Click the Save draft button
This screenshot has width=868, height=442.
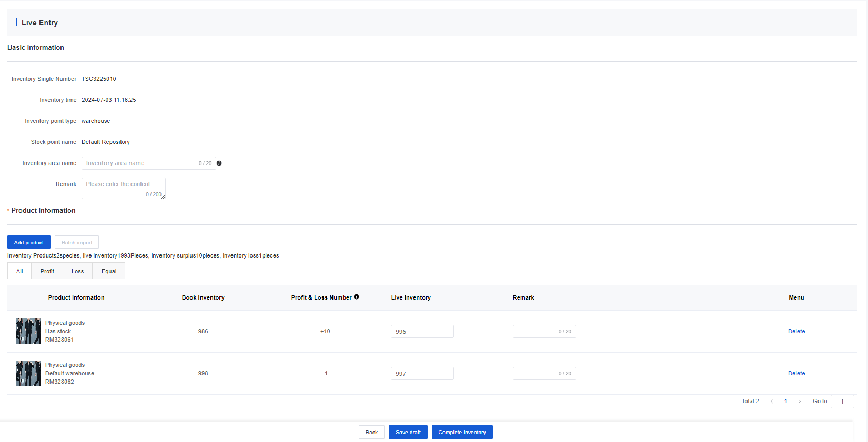408,432
